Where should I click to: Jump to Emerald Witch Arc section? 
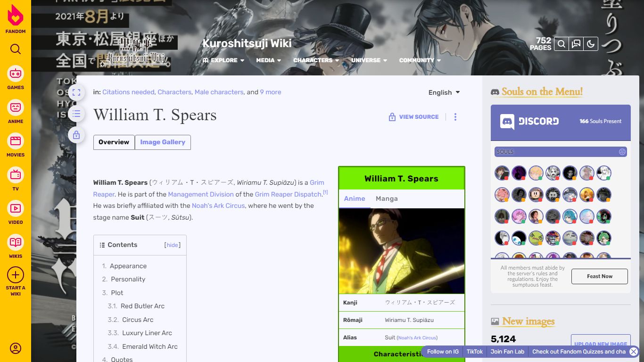tap(150, 346)
